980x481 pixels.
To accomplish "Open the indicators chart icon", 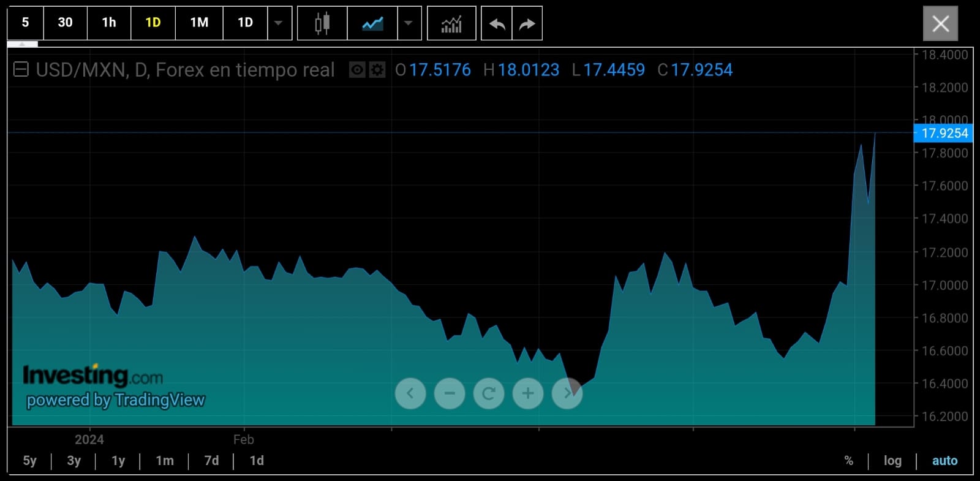I will pos(451,23).
